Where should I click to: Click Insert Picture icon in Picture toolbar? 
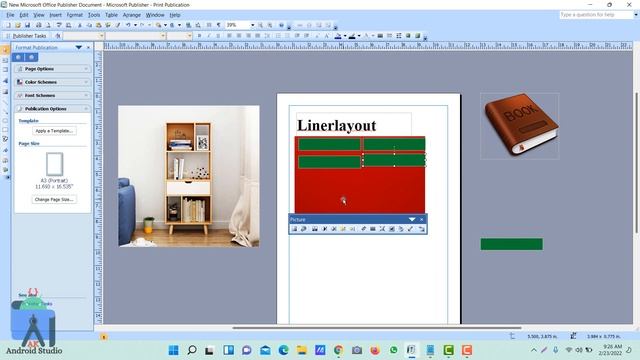(x=294, y=229)
